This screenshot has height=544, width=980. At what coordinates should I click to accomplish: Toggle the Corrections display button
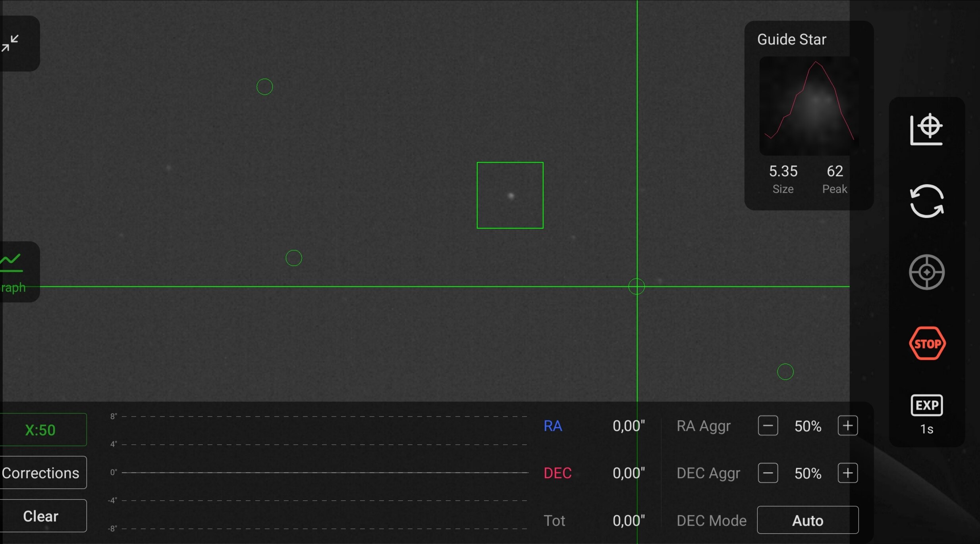(41, 473)
